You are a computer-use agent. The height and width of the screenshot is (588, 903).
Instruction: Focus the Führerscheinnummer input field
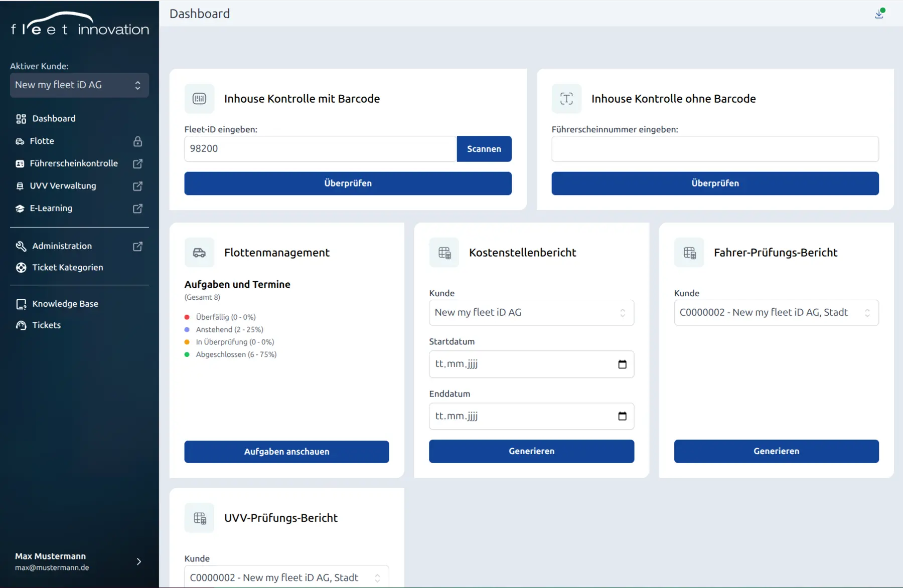coord(715,149)
